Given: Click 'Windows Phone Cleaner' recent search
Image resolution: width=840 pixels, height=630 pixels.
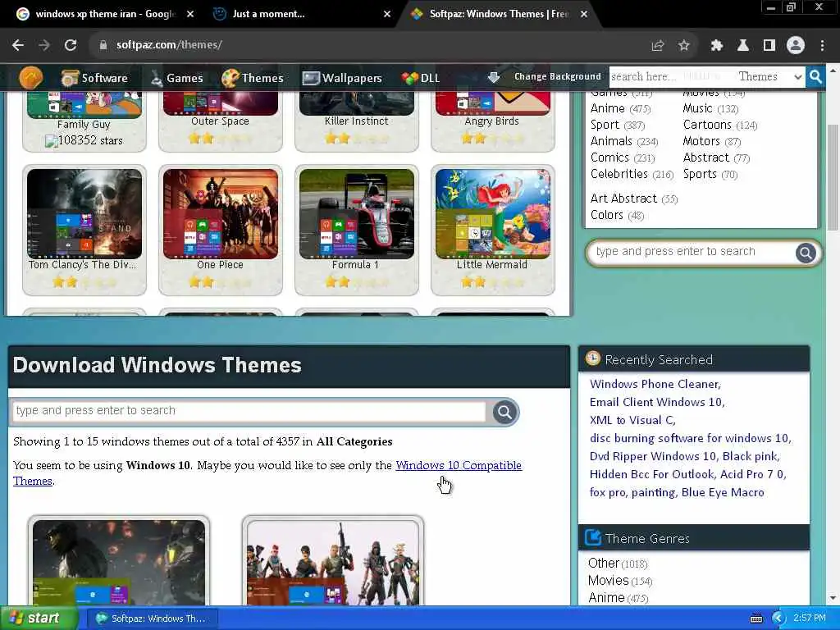Looking at the screenshot, I should 655,384.
